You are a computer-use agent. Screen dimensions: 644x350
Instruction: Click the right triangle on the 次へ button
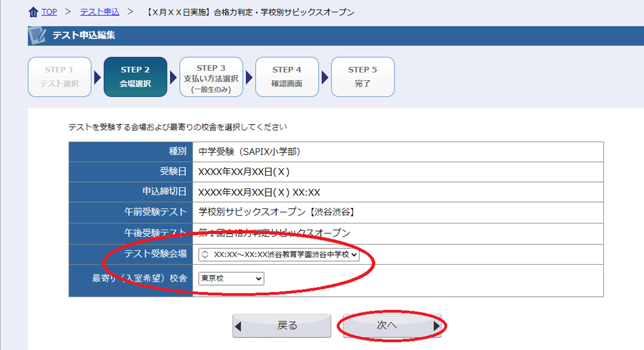tap(436, 326)
